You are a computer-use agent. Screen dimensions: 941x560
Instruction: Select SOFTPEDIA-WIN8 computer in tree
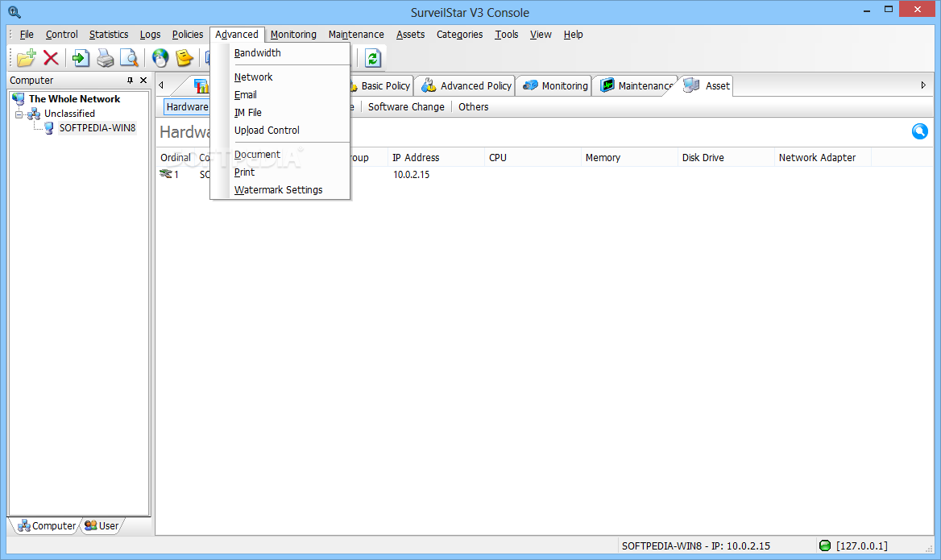[97, 128]
